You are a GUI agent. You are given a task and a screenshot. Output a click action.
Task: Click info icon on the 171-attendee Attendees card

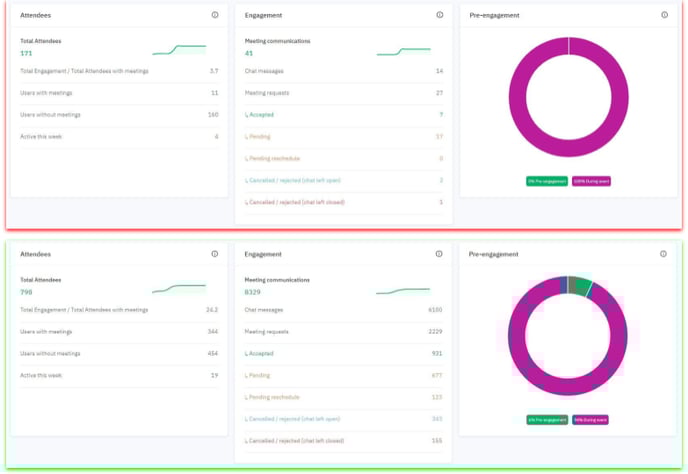[215, 15]
